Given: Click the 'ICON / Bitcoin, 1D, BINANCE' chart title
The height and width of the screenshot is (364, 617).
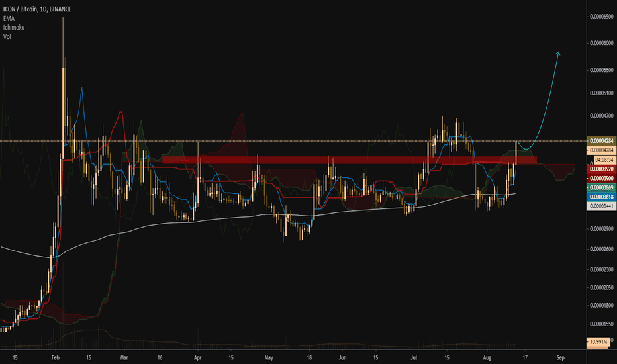Looking at the screenshot, I should point(37,9).
